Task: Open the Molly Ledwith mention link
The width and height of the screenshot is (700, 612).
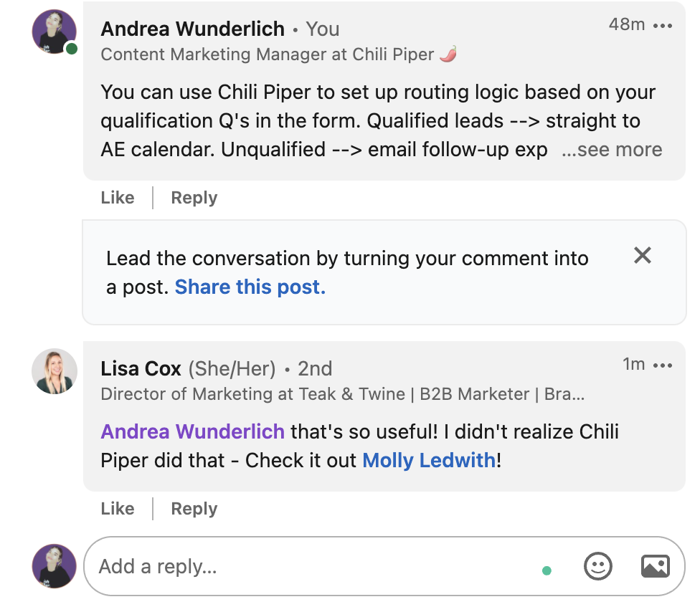Action: coord(429,460)
